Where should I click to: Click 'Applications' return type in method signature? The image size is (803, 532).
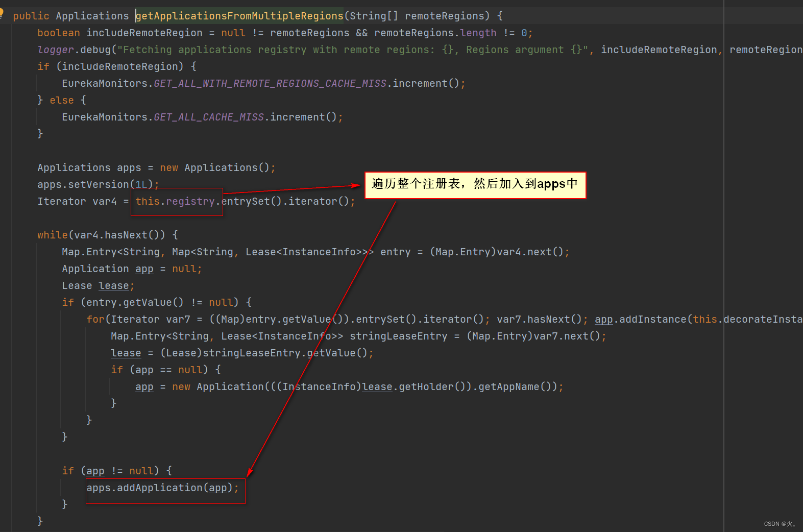92,16
